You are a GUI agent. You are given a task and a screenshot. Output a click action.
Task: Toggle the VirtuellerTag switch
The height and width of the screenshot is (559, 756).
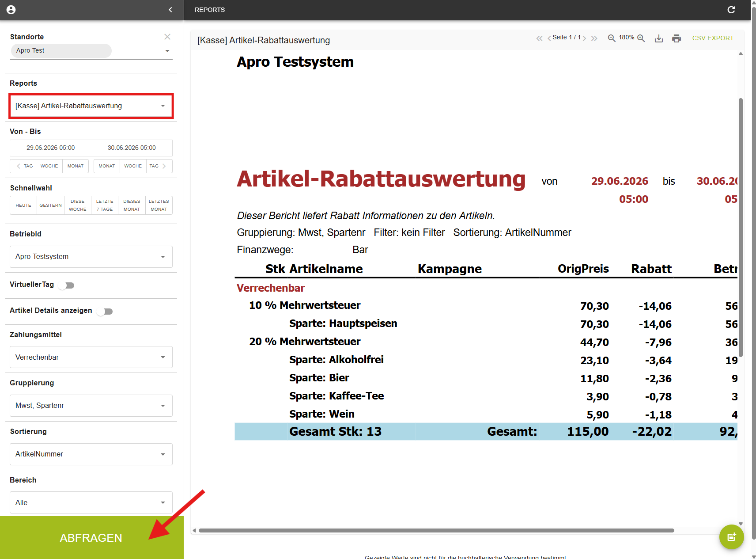tap(67, 285)
